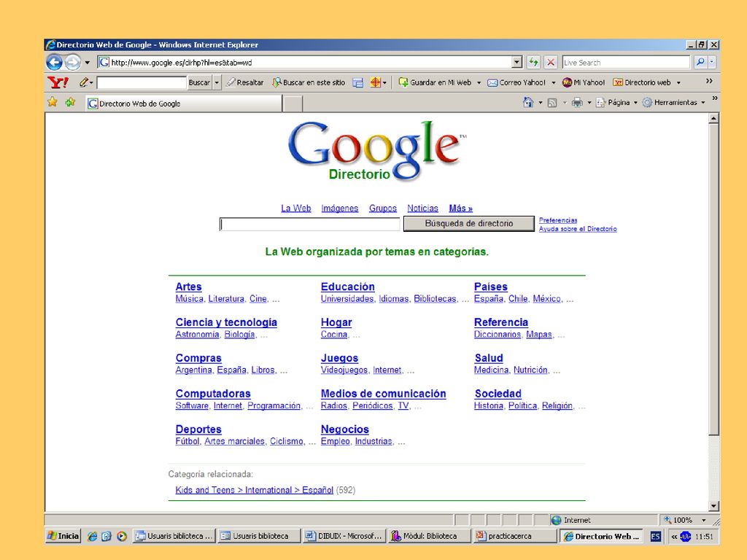Image resolution: width=747 pixels, height=560 pixels.
Task: Open the recent pages dropdown arrow
Action: [88, 63]
